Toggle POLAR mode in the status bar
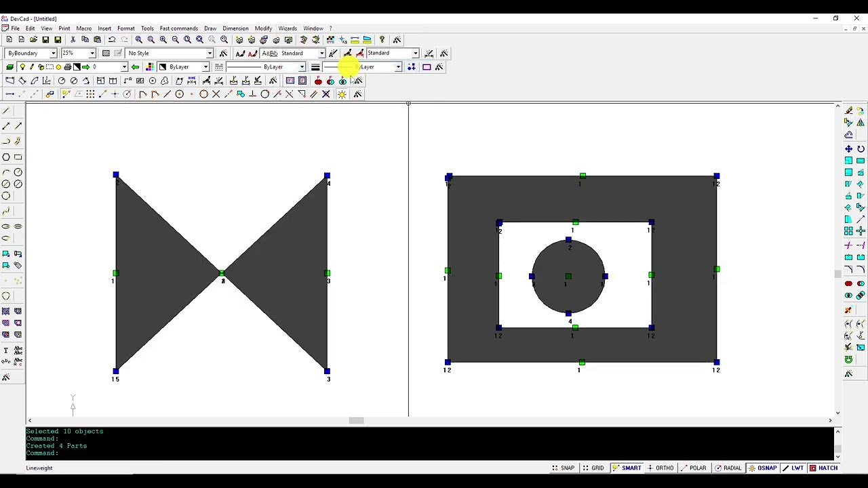The height and width of the screenshot is (488, 868). coord(694,468)
